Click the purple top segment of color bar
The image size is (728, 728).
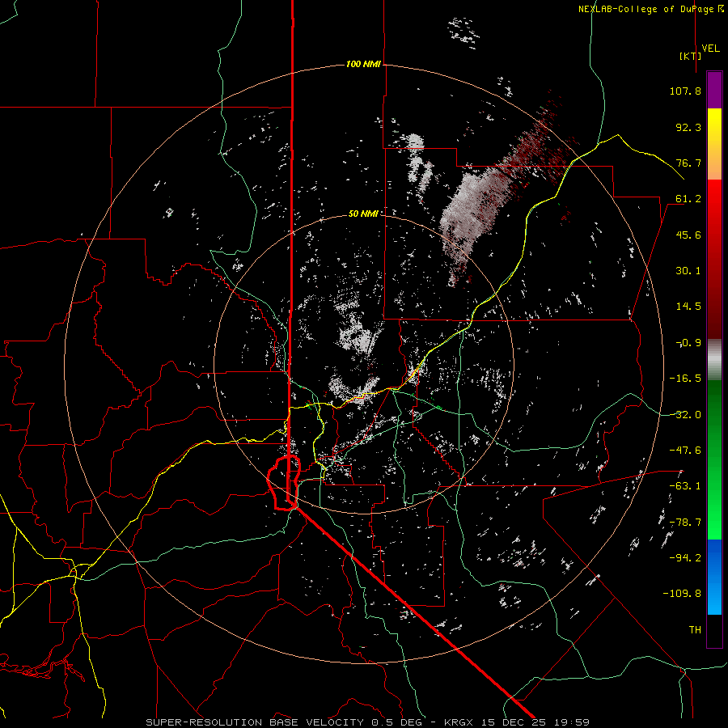pyautogui.click(x=714, y=90)
